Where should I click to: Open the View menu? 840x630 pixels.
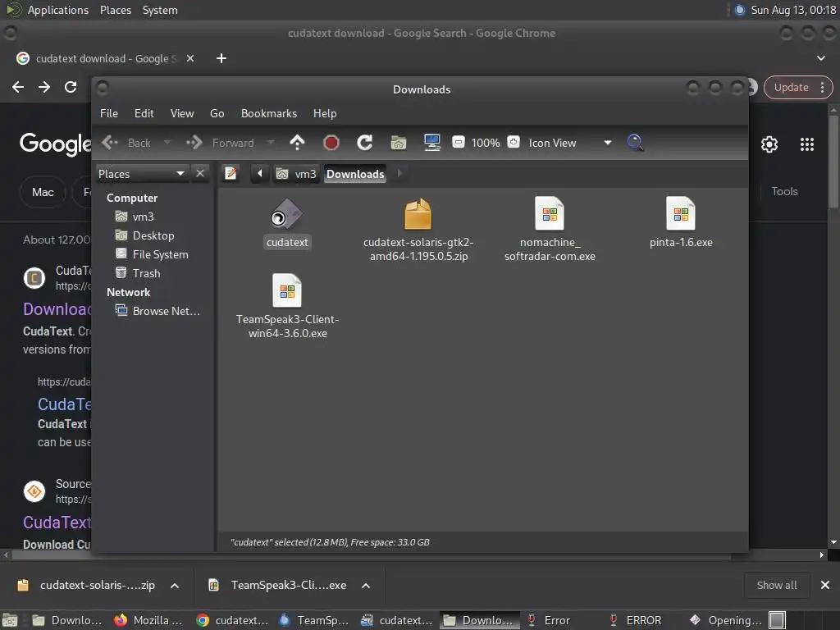[182, 113]
